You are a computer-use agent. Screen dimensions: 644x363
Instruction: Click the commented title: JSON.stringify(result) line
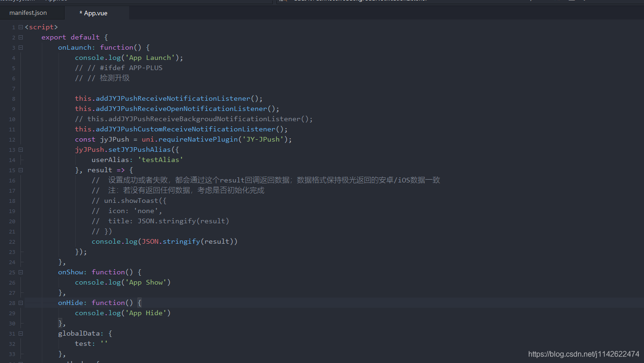(x=160, y=221)
